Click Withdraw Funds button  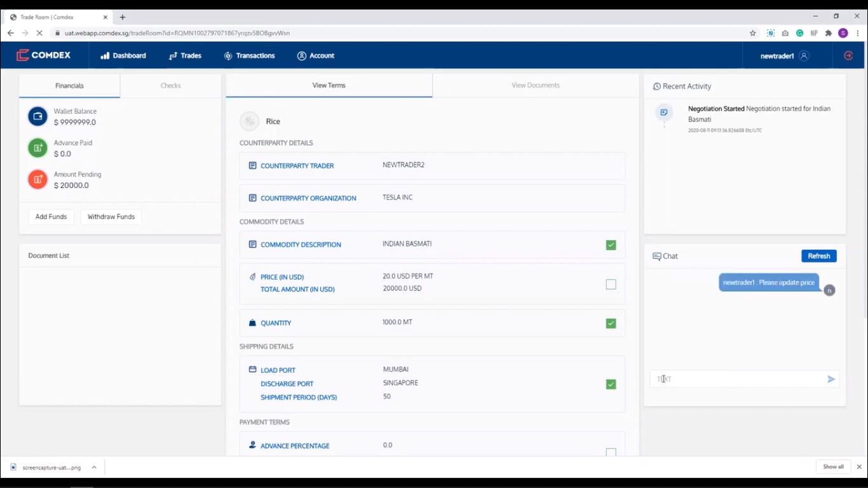click(111, 217)
